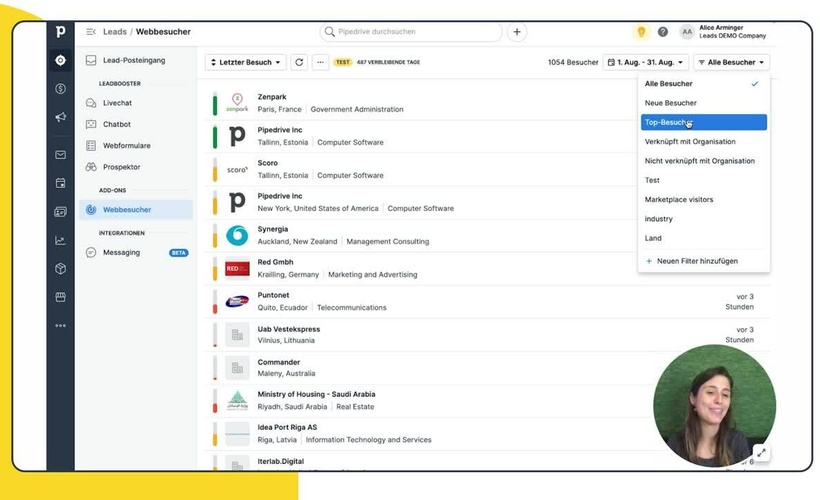This screenshot has height=500, width=820.
Task: Open the help question mark icon
Action: (x=662, y=32)
